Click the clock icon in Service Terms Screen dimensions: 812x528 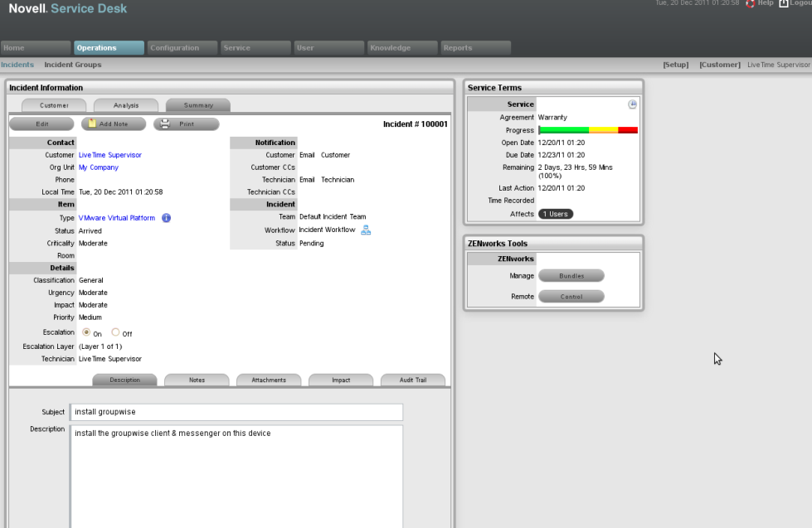[x=632, y=104]
